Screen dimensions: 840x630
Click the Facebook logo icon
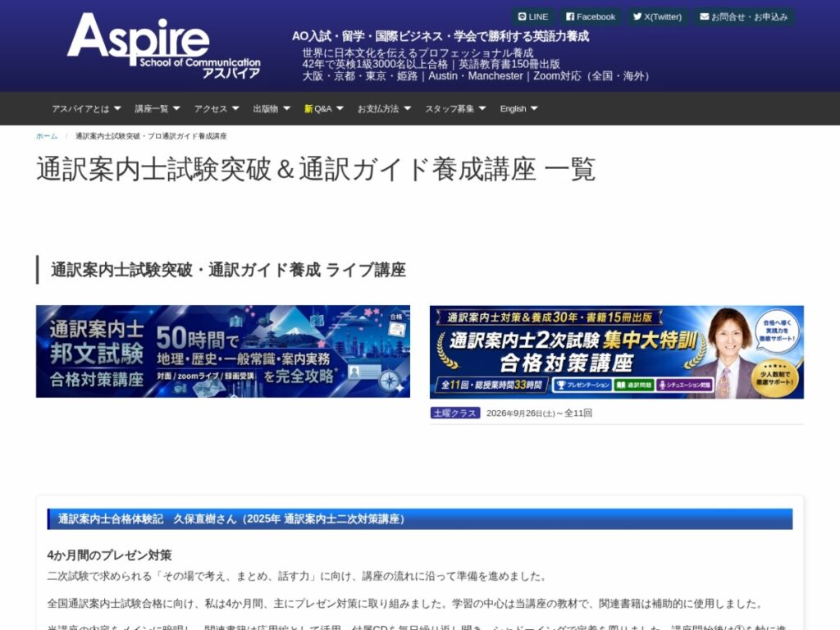570,16
